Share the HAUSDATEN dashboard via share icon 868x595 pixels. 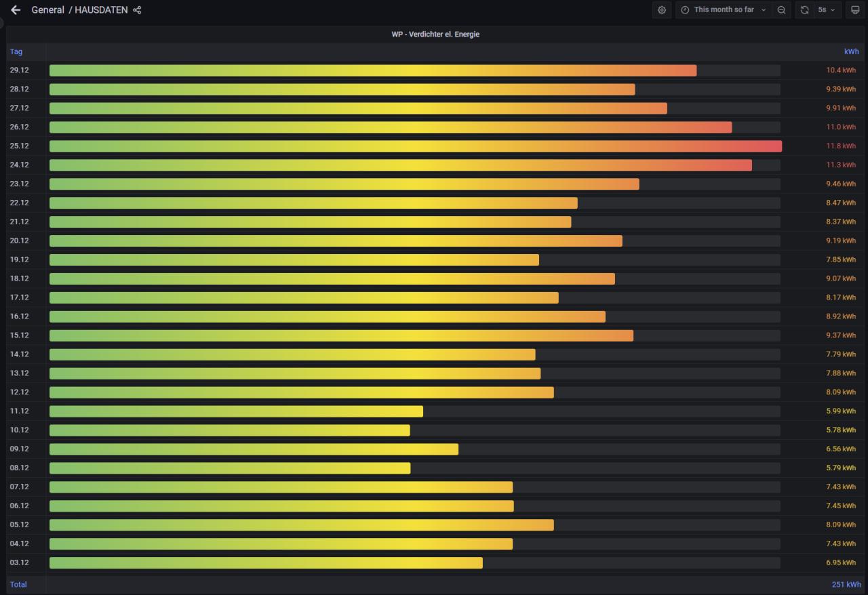click(138, 10)
